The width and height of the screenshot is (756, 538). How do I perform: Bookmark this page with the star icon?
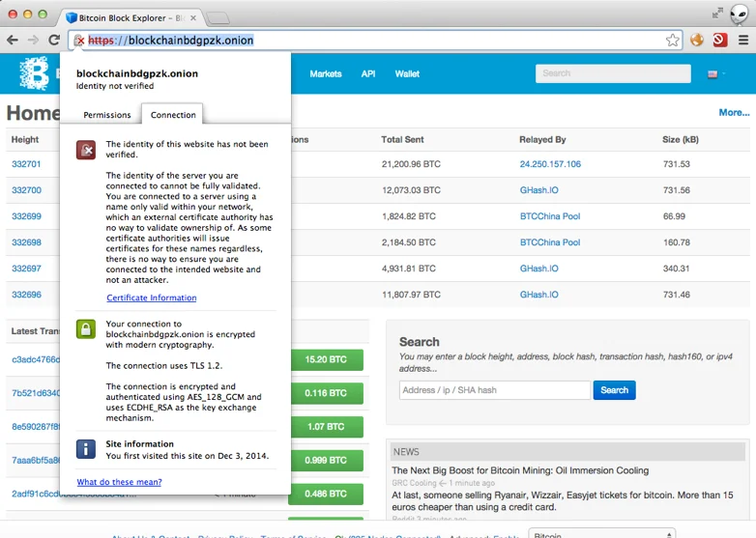click(672, 41)
